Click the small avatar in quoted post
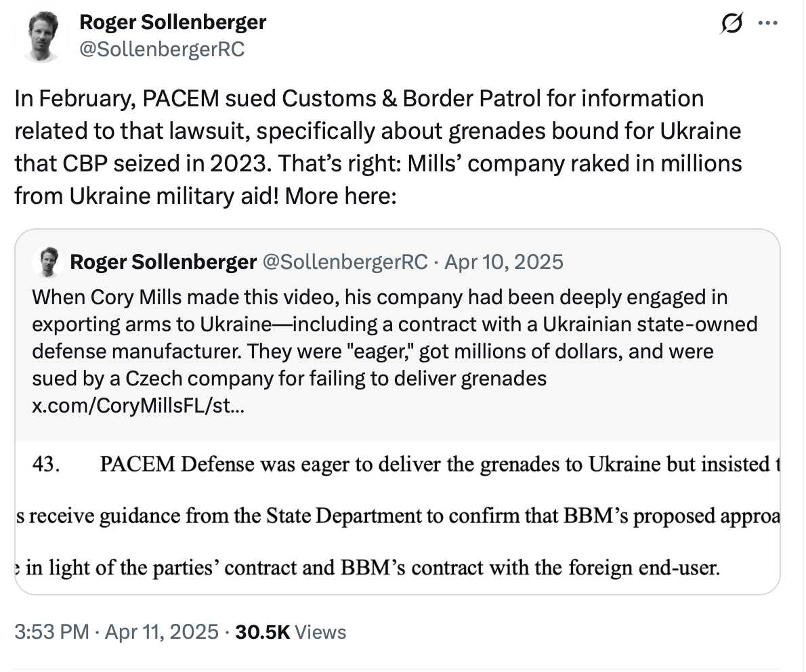The image size is (806, 672). click(48, 262)
